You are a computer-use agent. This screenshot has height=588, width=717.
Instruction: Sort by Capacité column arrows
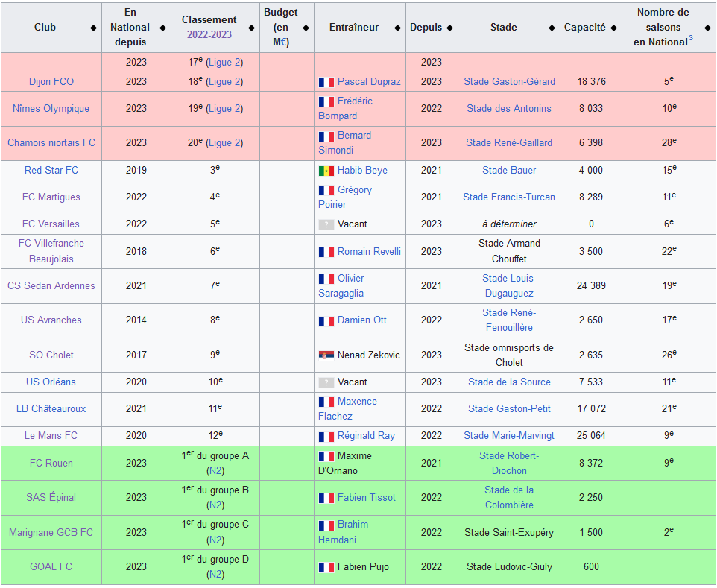pos(613,28)
